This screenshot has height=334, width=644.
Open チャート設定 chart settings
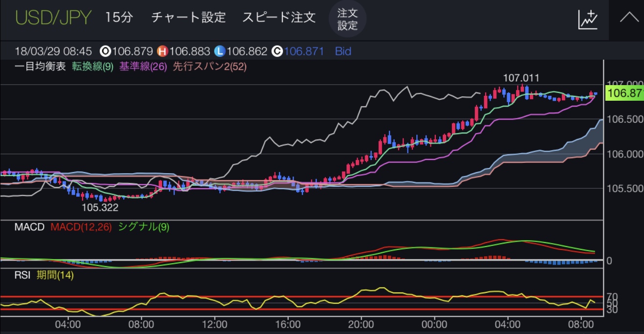point(188,18)
